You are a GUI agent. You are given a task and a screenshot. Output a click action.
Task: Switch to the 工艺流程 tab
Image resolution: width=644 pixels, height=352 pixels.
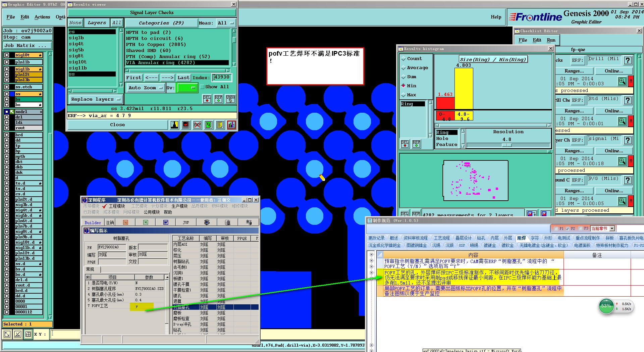442,238
